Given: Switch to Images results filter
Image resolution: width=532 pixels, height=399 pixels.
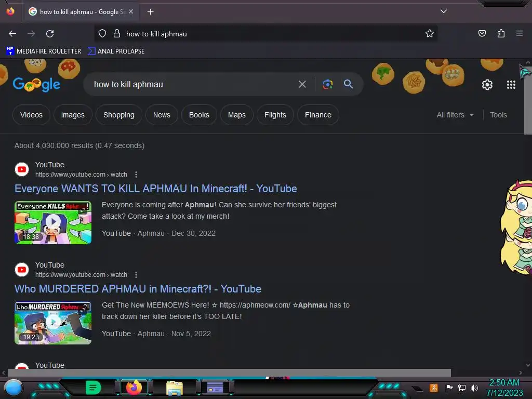Looking at the screenshot, I should (x=73, y=115).
